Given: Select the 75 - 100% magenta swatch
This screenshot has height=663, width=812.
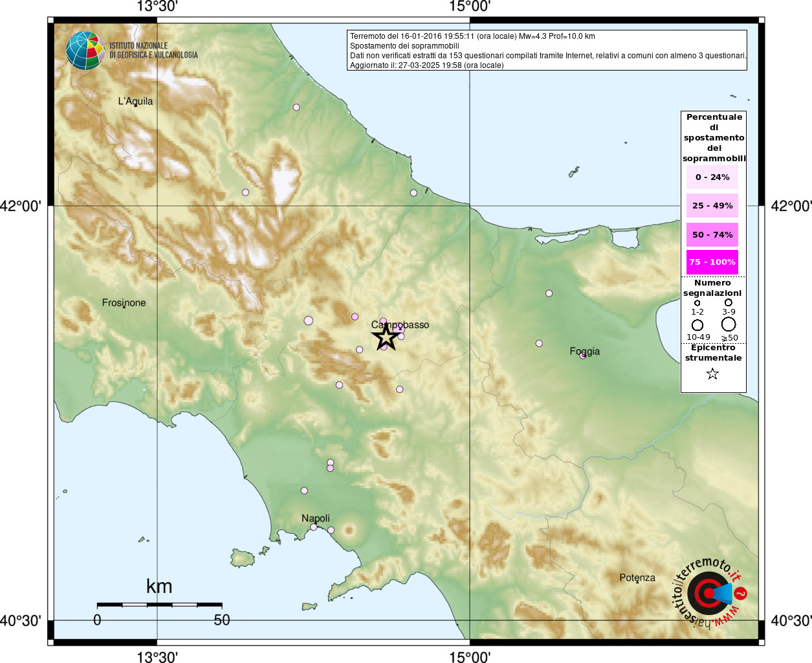Looking at the screenshot, I should (x=712, y=262).
